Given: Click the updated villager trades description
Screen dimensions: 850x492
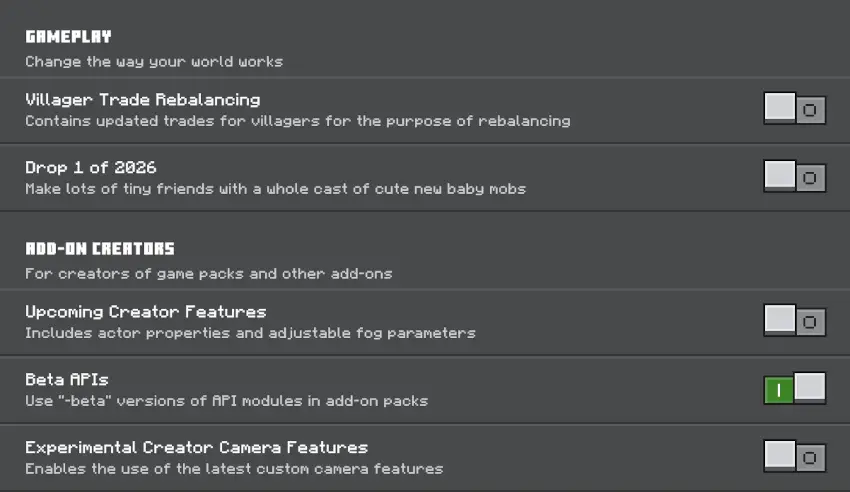Looking at the screenshot, I should tap(297, 121).
